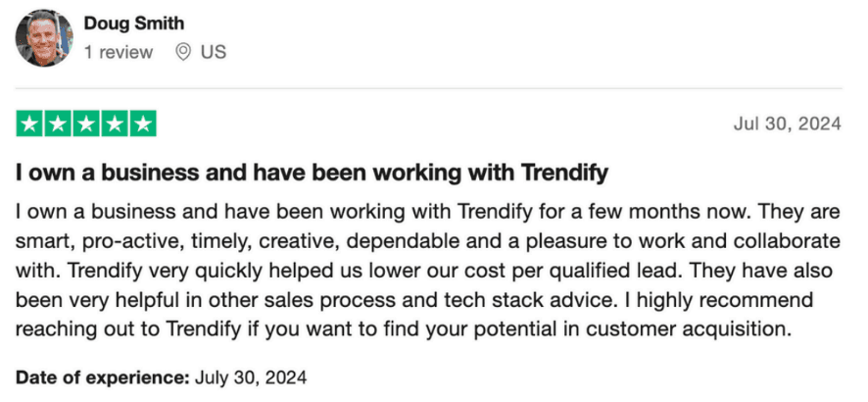Click review line starting 'reaching out to Trendify'

[x=402, y=328]
